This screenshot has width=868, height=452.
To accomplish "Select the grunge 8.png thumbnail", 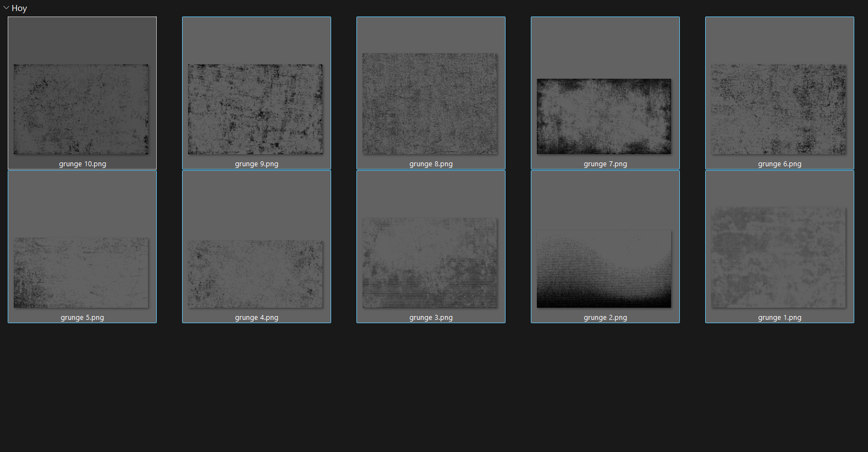I will (430, 104).
